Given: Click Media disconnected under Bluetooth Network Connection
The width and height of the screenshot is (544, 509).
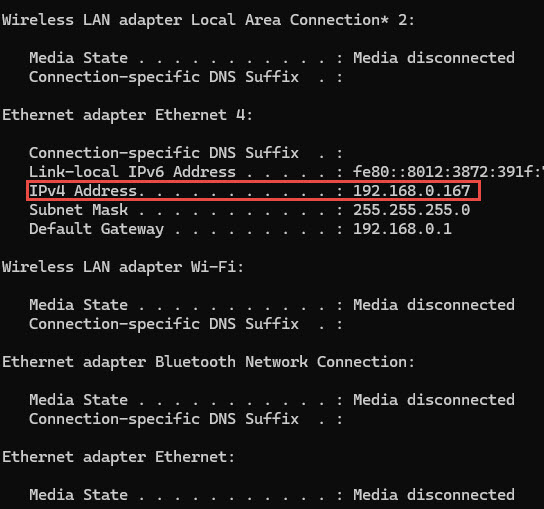Looking at the screenshot, I should [x=434, y=400].
